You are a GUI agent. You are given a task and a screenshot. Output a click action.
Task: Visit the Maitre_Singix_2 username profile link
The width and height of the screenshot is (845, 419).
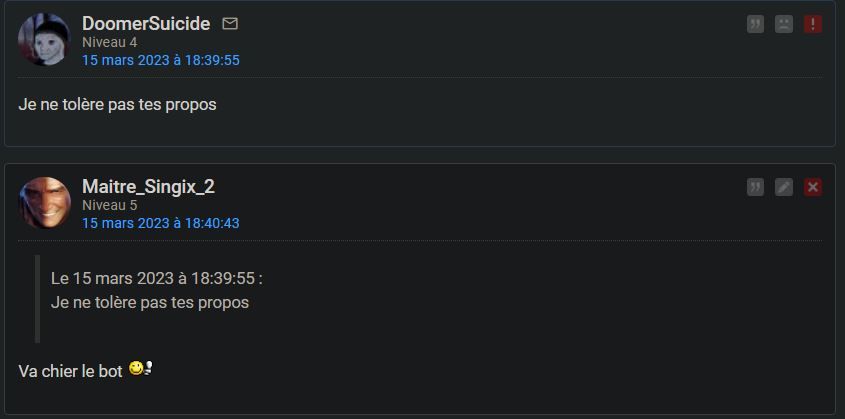[x=148, y=187]
